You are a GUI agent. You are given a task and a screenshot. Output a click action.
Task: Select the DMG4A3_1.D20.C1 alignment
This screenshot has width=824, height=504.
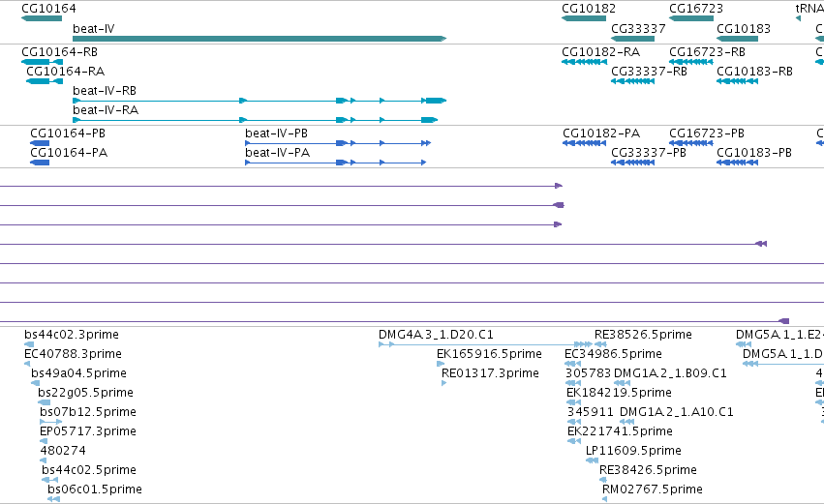485,344
